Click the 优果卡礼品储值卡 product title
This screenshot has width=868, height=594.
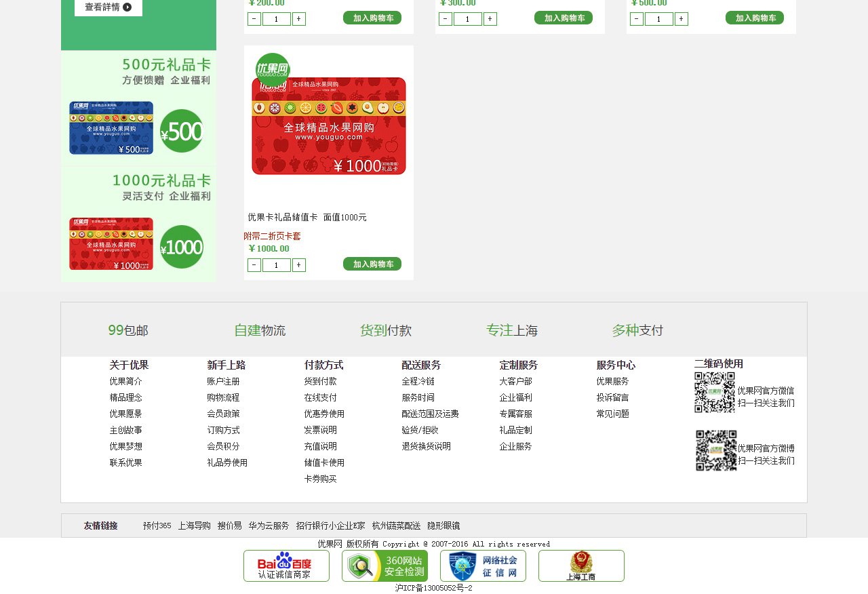307,218
